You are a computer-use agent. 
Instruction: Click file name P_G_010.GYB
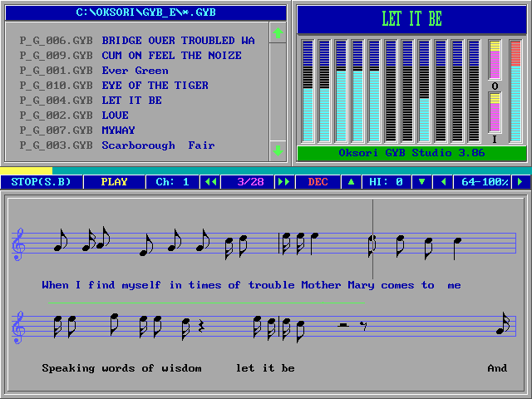click(56, 85)
